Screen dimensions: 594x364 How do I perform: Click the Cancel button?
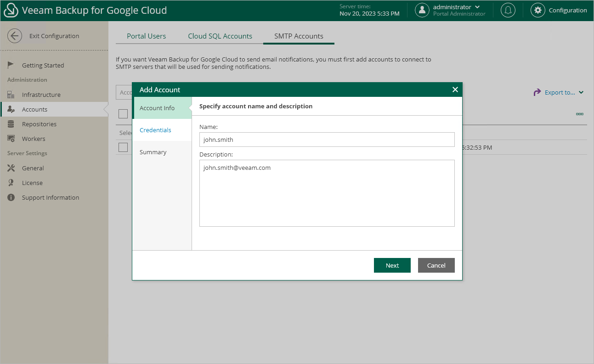point(436,265)
